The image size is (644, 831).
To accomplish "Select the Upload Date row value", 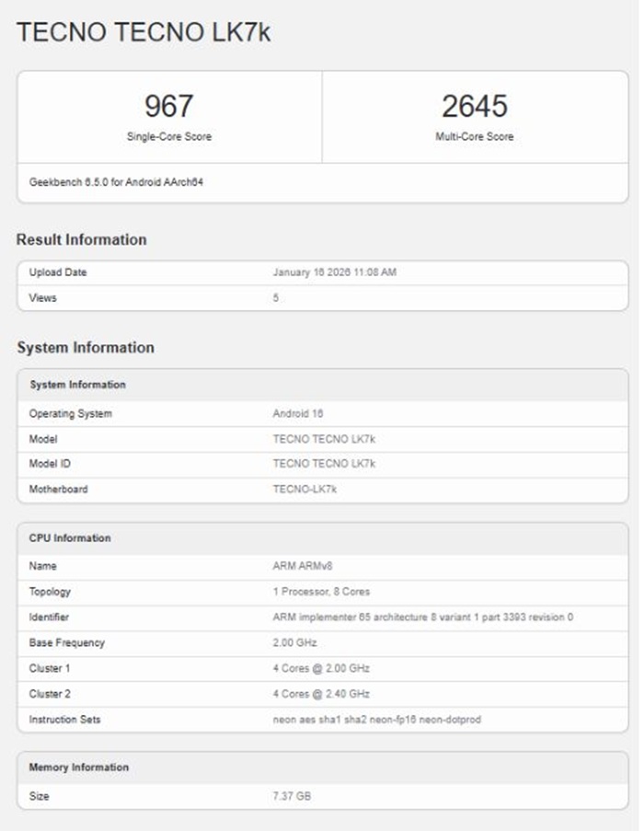I will click(x=334, y=272).
